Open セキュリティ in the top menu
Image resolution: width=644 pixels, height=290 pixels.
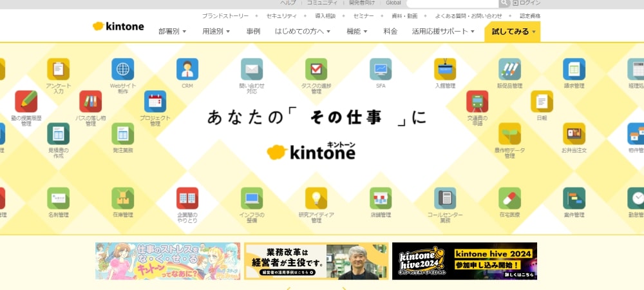point(281,16)
